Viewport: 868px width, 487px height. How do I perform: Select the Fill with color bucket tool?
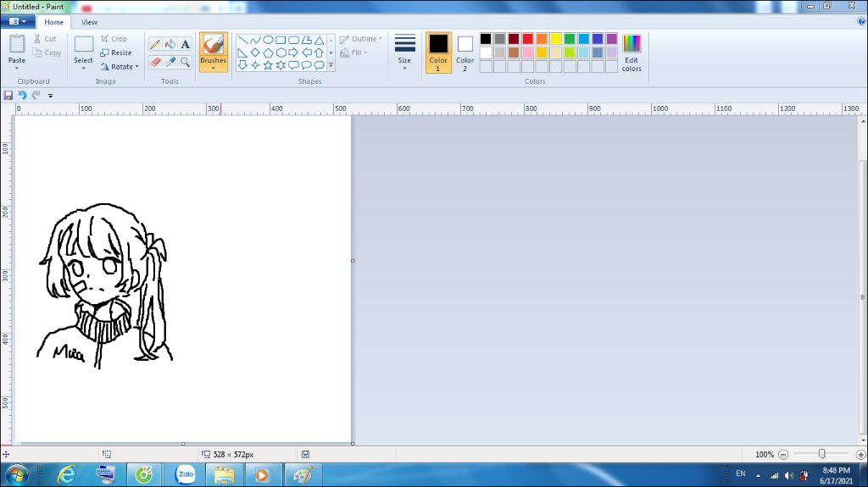coord(170,44)
